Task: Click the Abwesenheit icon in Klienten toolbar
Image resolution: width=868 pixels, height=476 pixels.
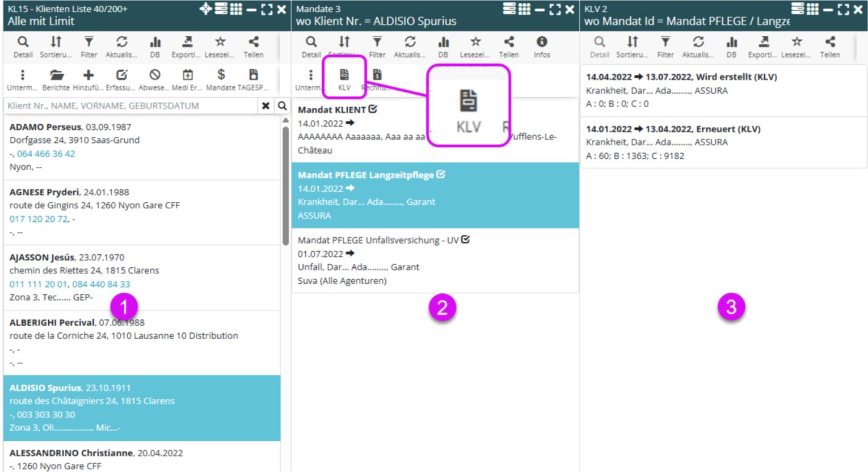Action: click(x=154, y=79)
